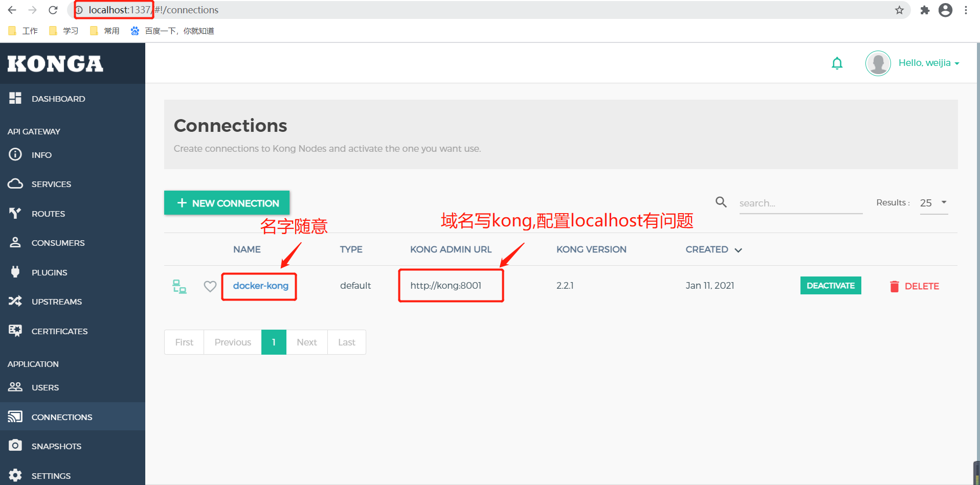
Task: Click the notification bell icon
Action: 837,63
